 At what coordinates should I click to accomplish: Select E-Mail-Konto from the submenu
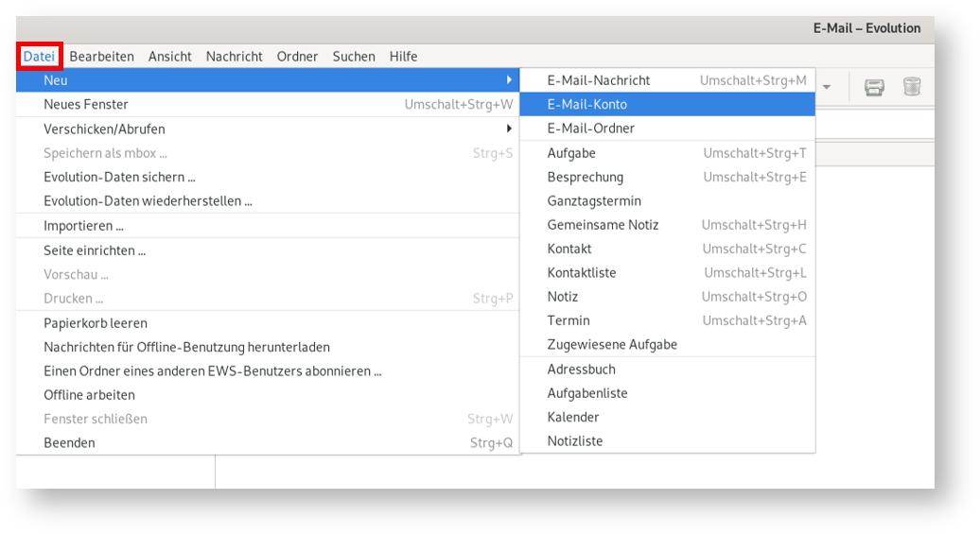tap(586, 104)
